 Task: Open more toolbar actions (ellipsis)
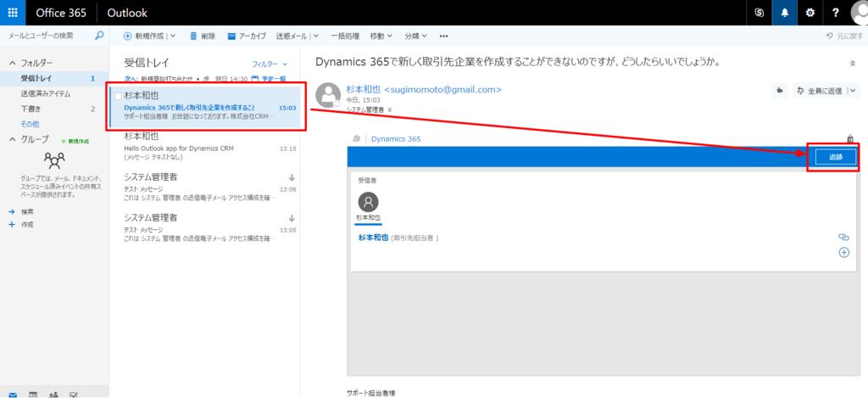(x=443, y=36)
